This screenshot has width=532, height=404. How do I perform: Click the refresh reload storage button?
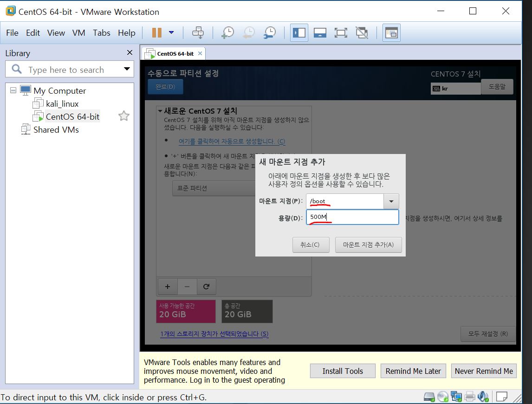point(206,286)
